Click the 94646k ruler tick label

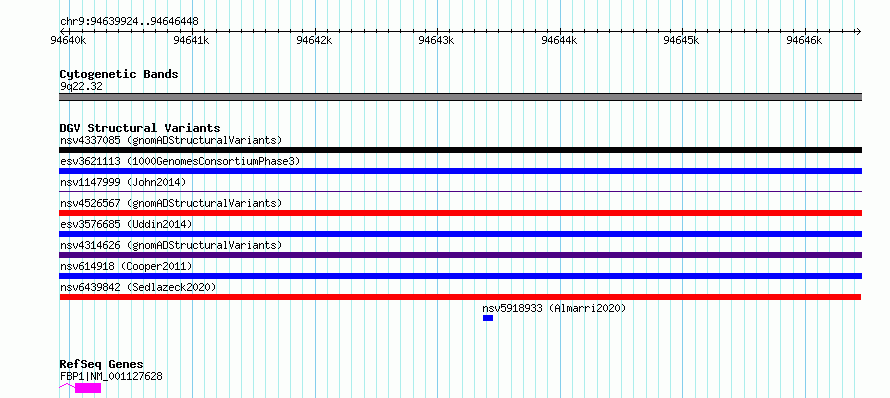pyautogui.click(x=804, y=40)
